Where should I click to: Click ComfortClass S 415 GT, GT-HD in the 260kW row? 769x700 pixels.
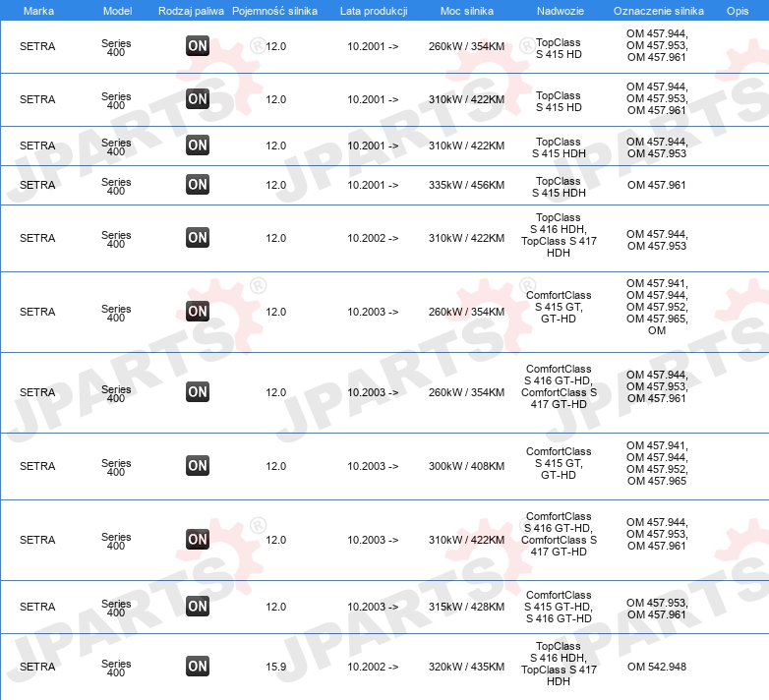point(559,307)
